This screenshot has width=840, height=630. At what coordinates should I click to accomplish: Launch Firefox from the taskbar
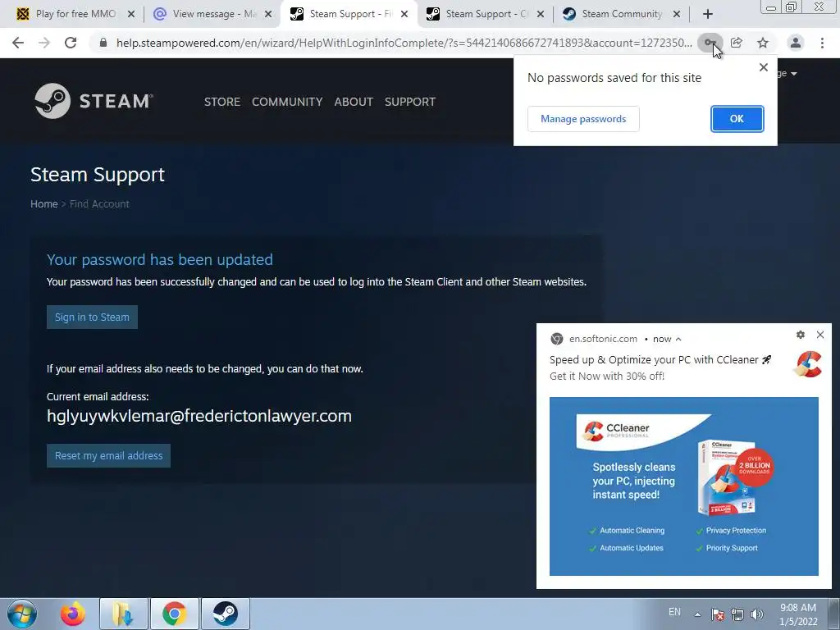[72, 614]
